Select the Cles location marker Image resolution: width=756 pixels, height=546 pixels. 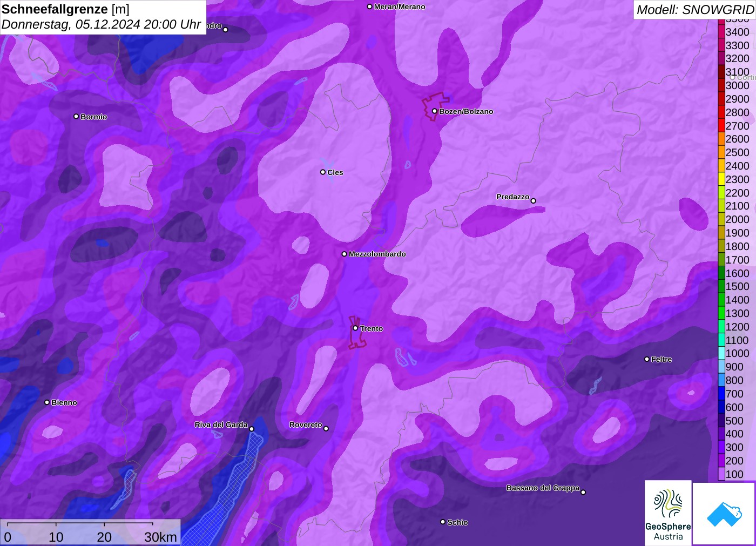tap(323, 172)
